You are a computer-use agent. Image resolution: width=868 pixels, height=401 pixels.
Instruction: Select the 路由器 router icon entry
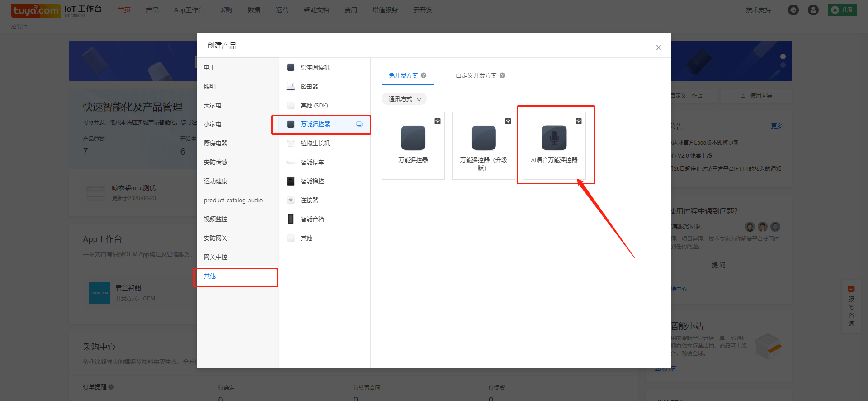[x=291, y=86]
